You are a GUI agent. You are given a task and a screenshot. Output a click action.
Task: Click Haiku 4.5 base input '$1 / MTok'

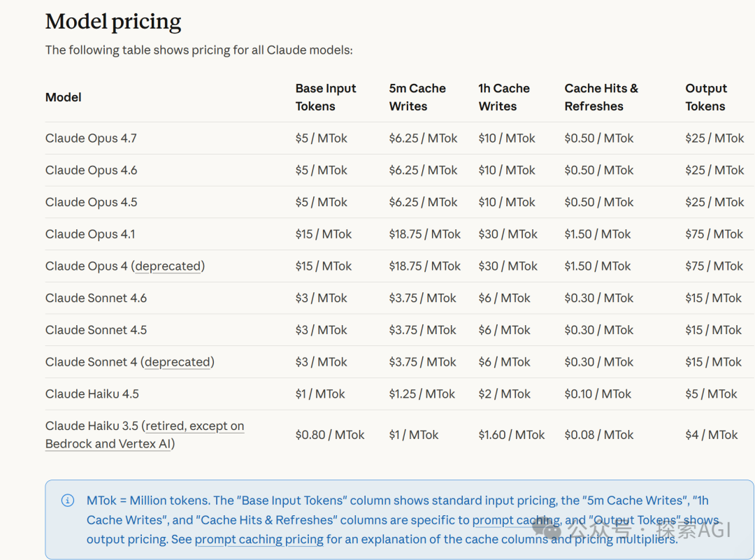pyautogui.click(x=320, y=394)
